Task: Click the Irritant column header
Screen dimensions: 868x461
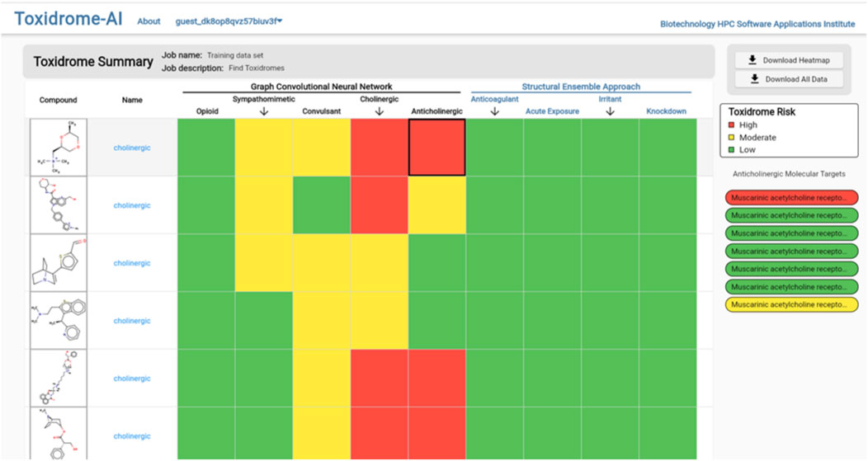Action: tap(610, 99)
